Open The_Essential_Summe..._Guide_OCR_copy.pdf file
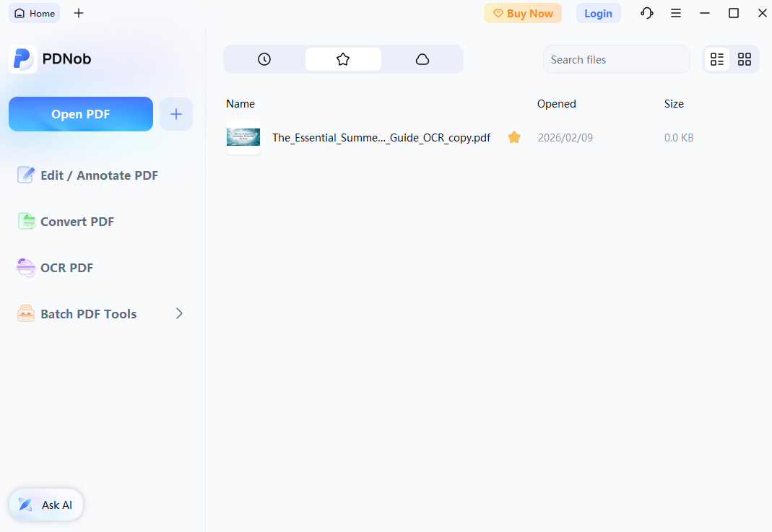The width and height of the screenshot is (772, 532). point(381,138)
